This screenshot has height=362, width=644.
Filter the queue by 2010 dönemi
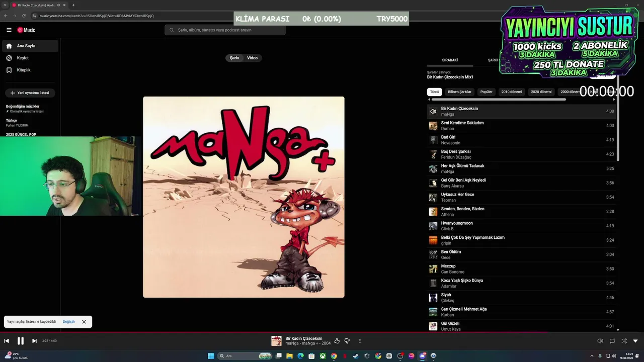(x=512, y=92)
